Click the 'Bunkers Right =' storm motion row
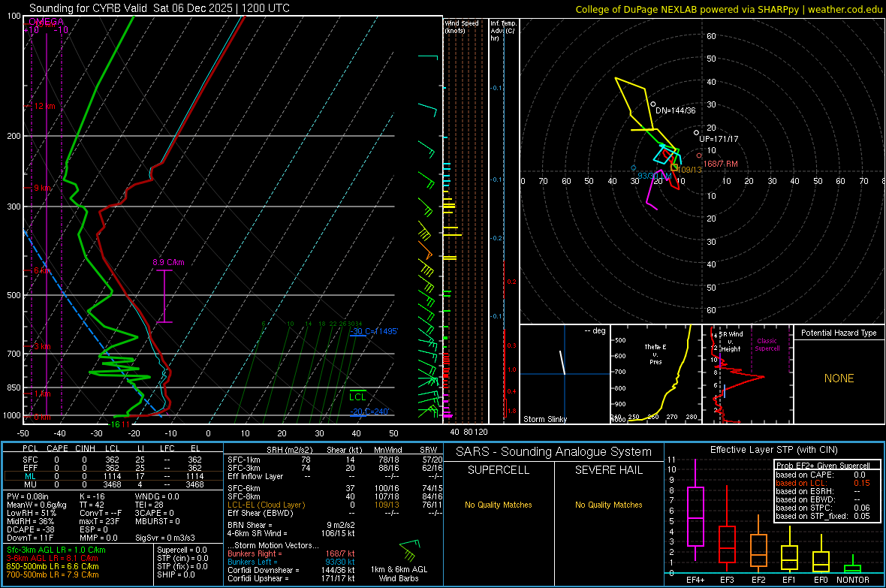Image resolution: width=886 pixels, height=588 pixels. click(x=291, y=553)
